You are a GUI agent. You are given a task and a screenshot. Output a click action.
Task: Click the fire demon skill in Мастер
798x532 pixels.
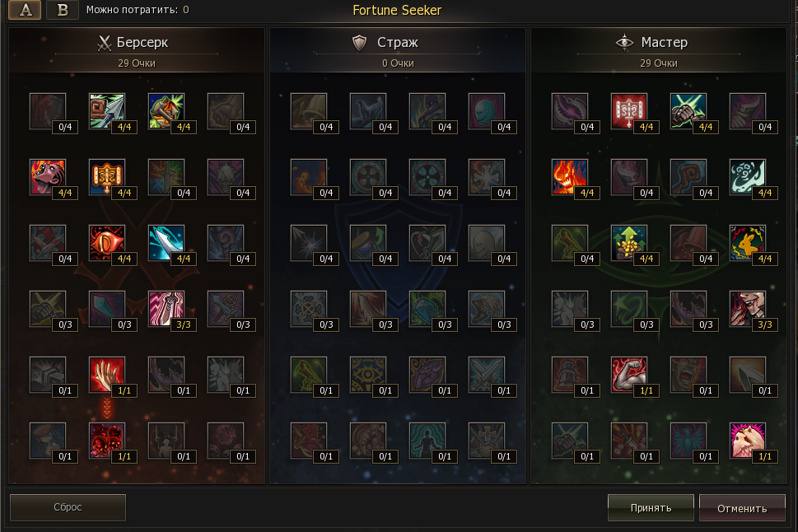pyautogui.click(x=570, y=177)
